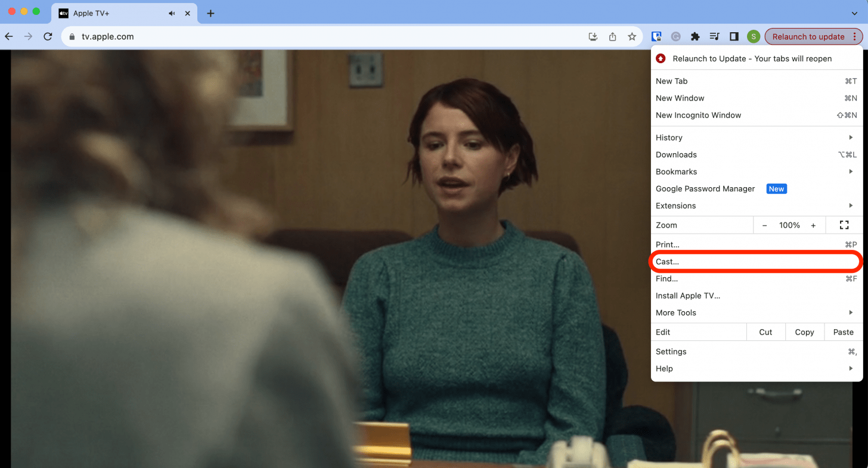Viewport: 868px width, 468px height.
Task: Click the install Apple TV app icon
Action: [x=593, y=36]
